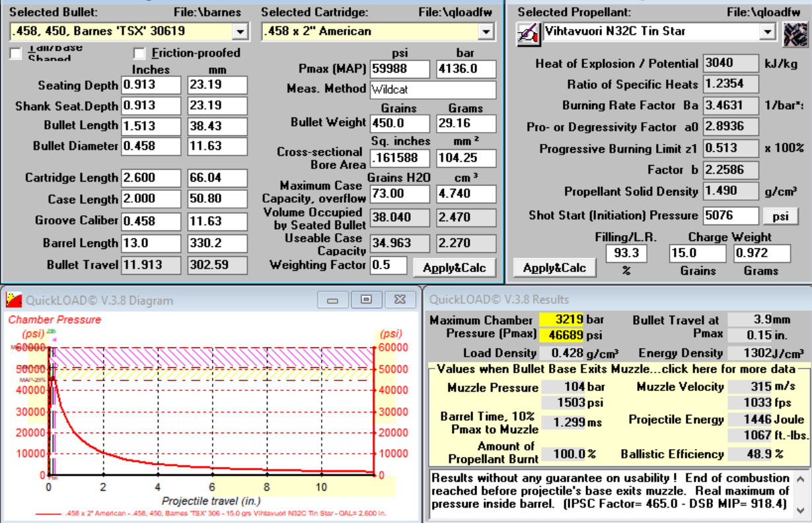The image size is (812, 523).
Task: Edit Maximum Case Capacity cm³ field
Action: (x=466, y=194)
